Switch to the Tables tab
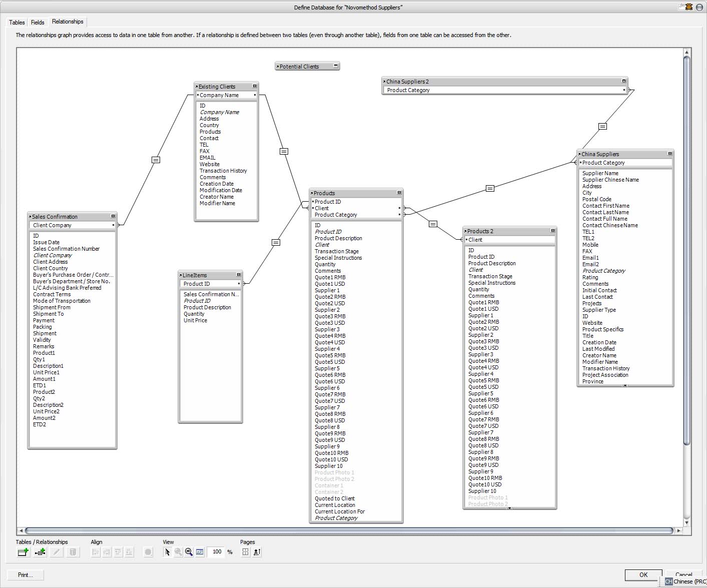 pyautogui.click(x=17, y=22)
